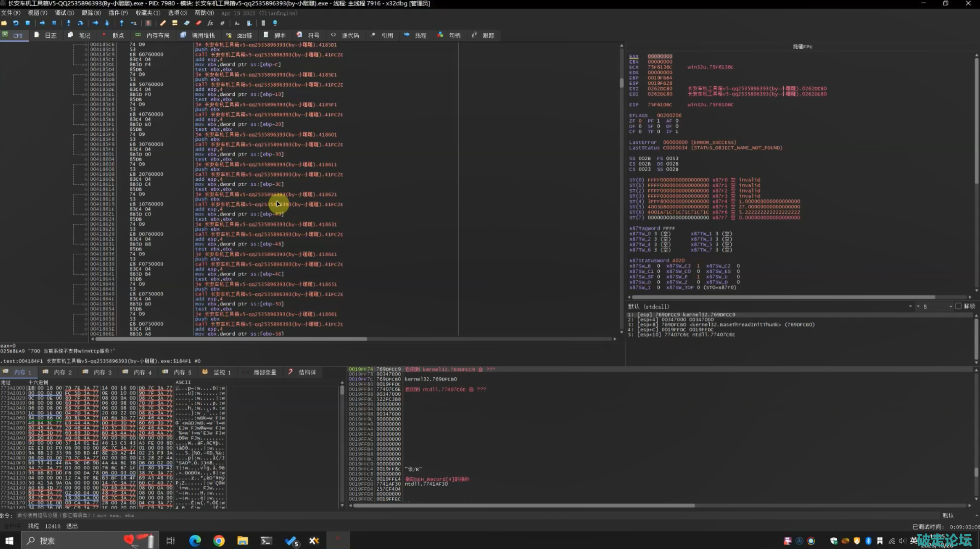Image resolution: width=980 pixels, height=549 pixels.
Task: Click the stop debugging square icon
Action: point(28,23)
